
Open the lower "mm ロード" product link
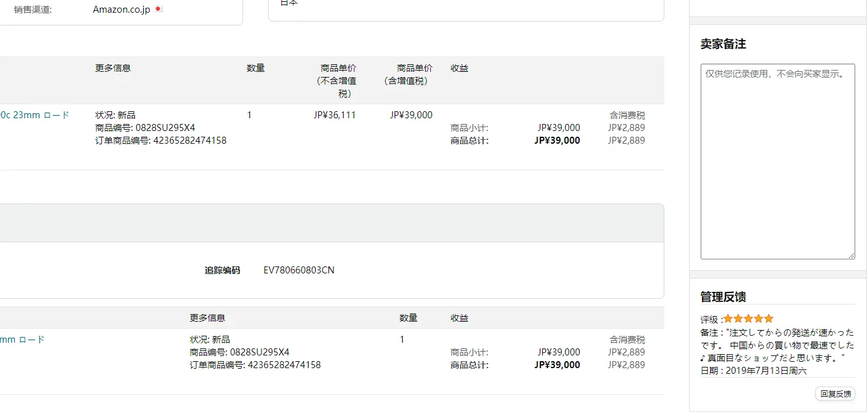tap(22, 340)
